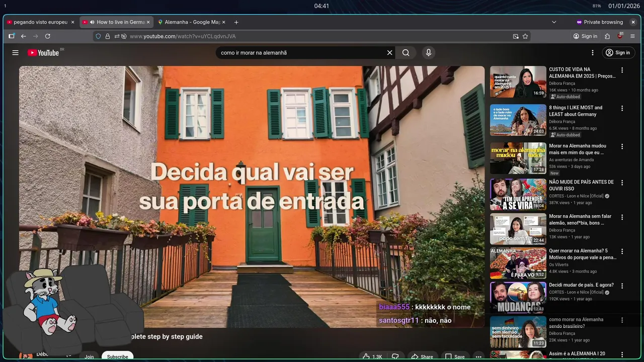Open 'CUSTO DE VIDA NA ALEMANHA EM 2025' thumbnail
This screenshot has height=362, width=644.
pyautogui.click(x=518, y=82)
